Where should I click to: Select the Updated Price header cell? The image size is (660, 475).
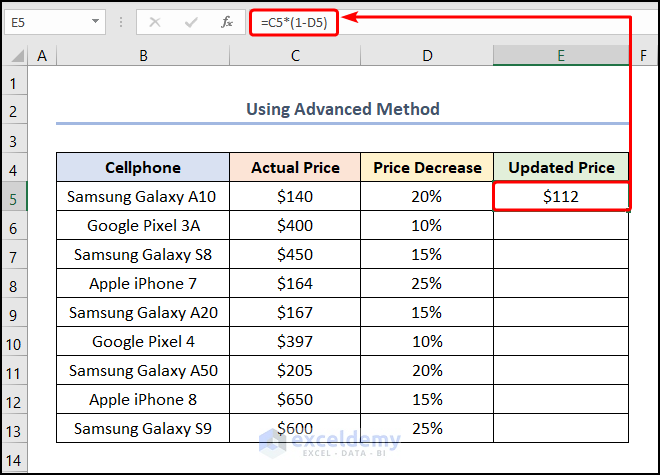pos(561,168)
